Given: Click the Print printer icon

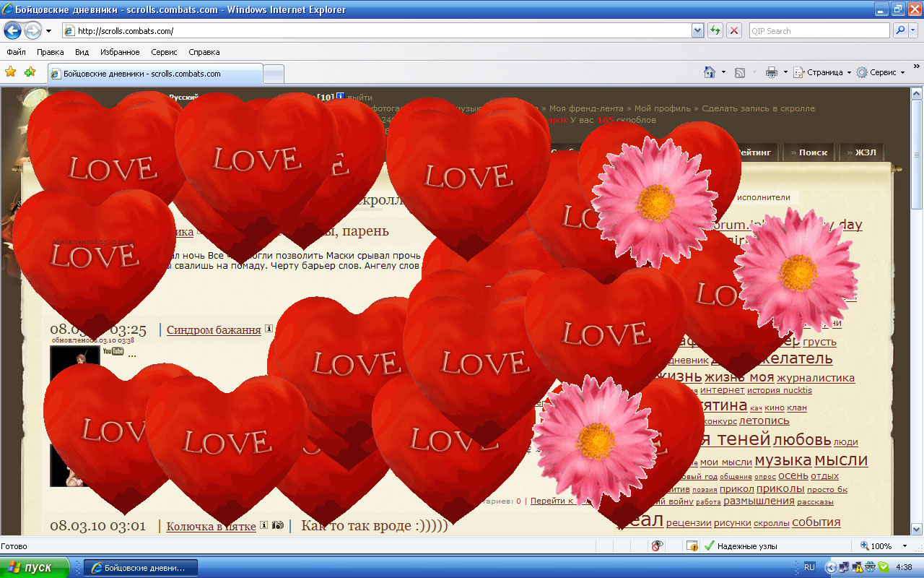Looking at the screenshot, I should tap(771, 72).
